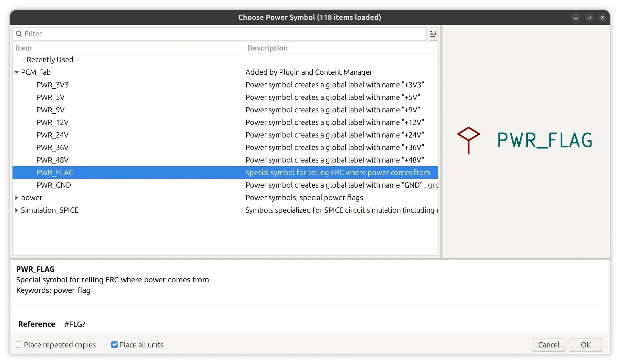This screenshot has width=620, height=364.
Task: Focus the Filter search field
Action: tap(220, 34)
